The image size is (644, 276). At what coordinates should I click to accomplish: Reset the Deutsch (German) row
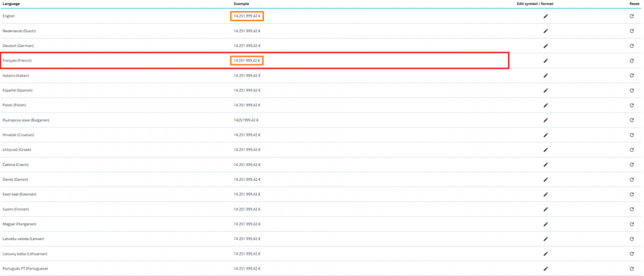632,46
